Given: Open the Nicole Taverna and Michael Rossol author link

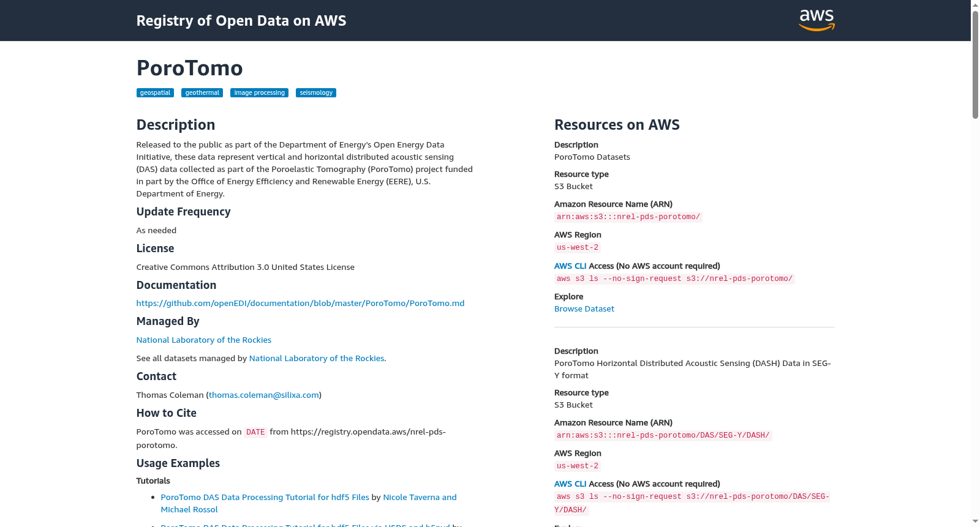Looking at the screenshot, I should [309, 503].
